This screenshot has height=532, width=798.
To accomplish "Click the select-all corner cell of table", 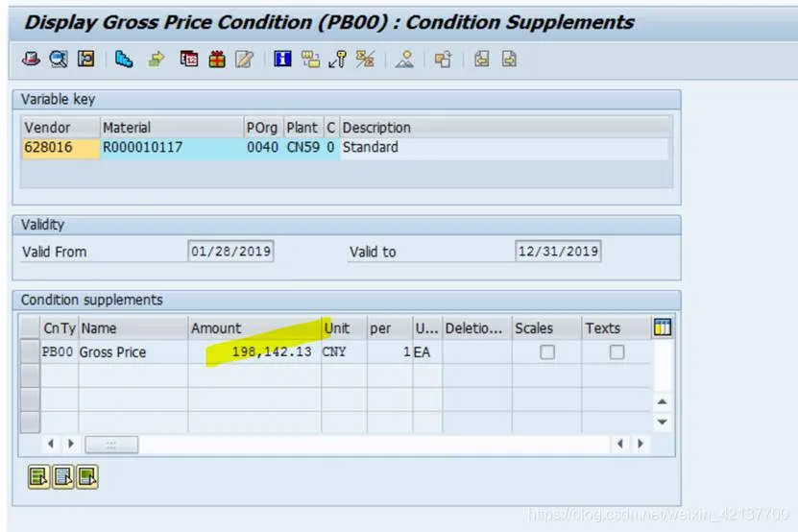I will (x=30, y=327).
